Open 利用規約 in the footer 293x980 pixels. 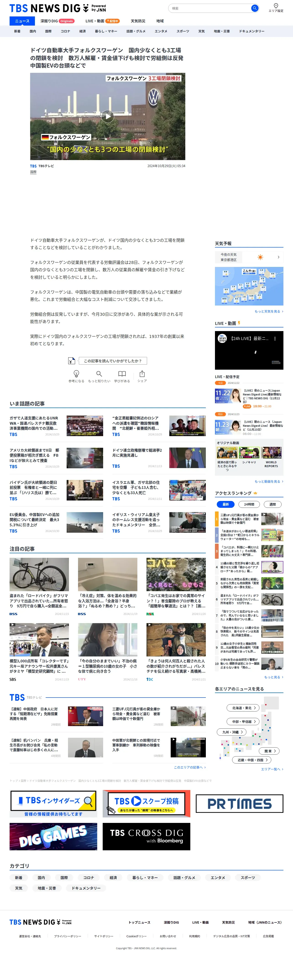tap(195, 936)
